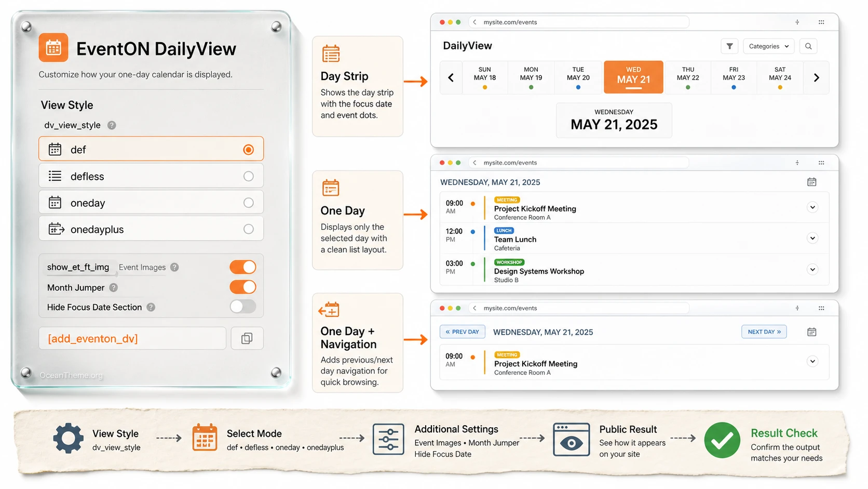868x489 pixels.
Task: Select SAT MAY 24 in day strip
Action: coord(780,77)
